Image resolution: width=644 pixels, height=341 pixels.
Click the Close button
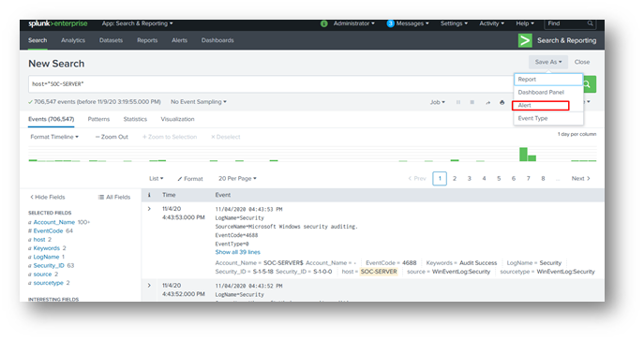(582, 62)
